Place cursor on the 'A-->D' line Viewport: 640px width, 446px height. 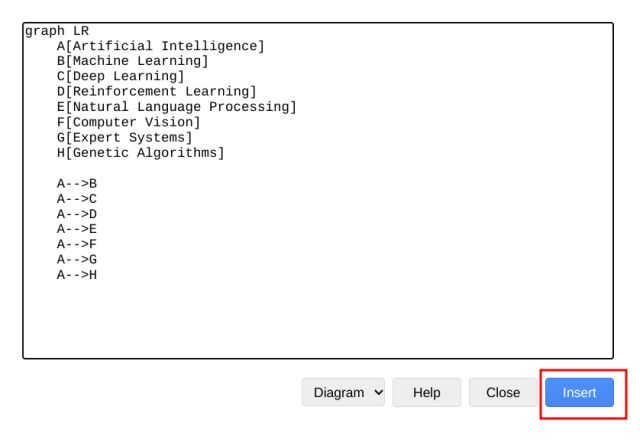[x=77, y=214]
